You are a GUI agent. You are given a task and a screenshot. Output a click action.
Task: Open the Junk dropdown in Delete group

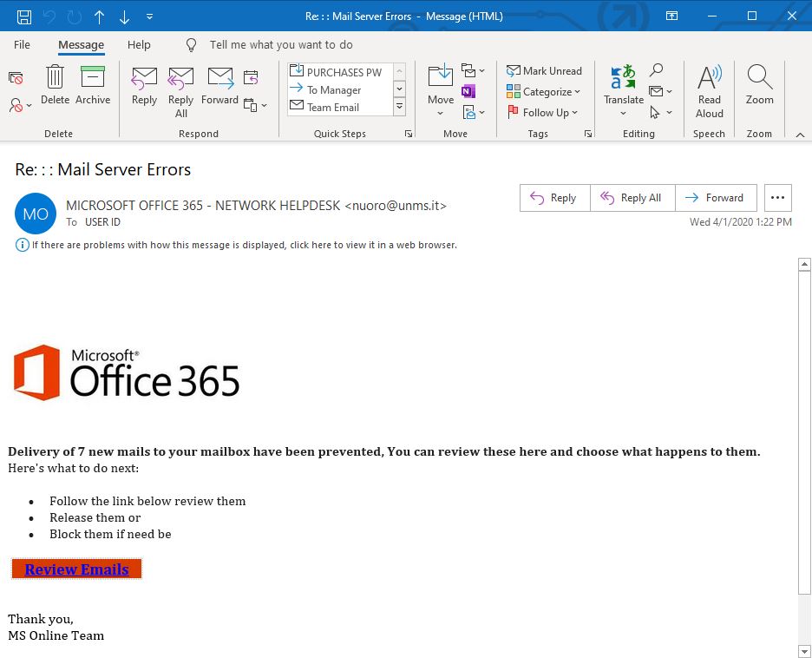click(x=20, y=105)
